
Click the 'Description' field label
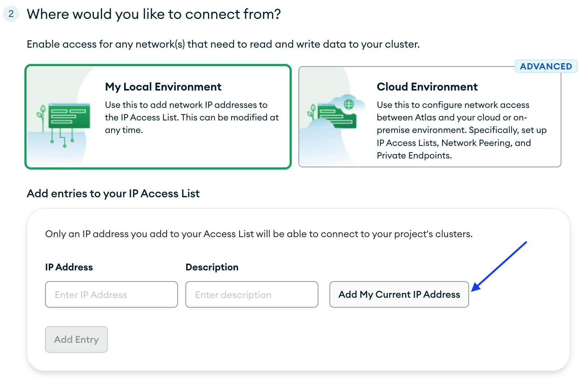click(x=212, y=267)
